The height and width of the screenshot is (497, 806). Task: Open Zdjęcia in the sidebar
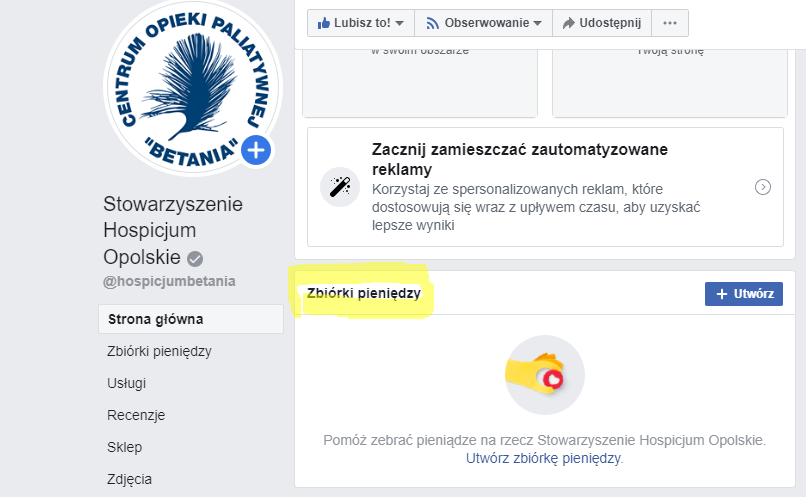click(x=130, y=479)
